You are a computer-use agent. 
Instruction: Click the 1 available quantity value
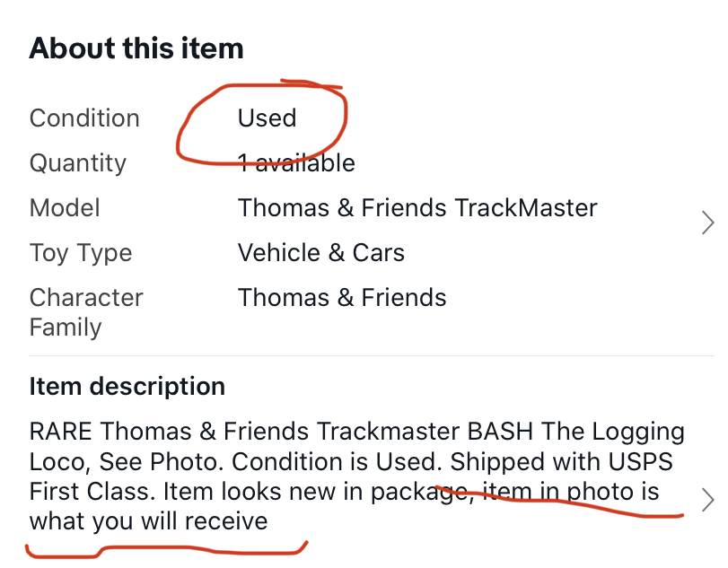296,163
